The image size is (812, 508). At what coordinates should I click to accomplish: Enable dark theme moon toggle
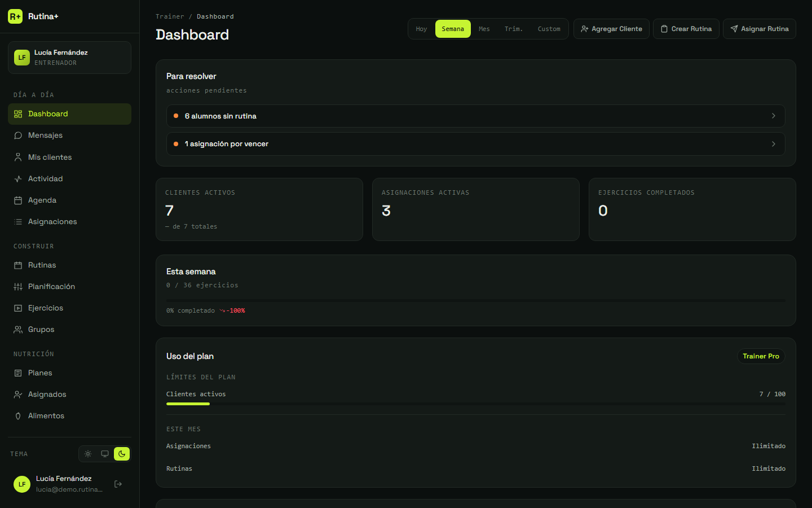[122, 454]
